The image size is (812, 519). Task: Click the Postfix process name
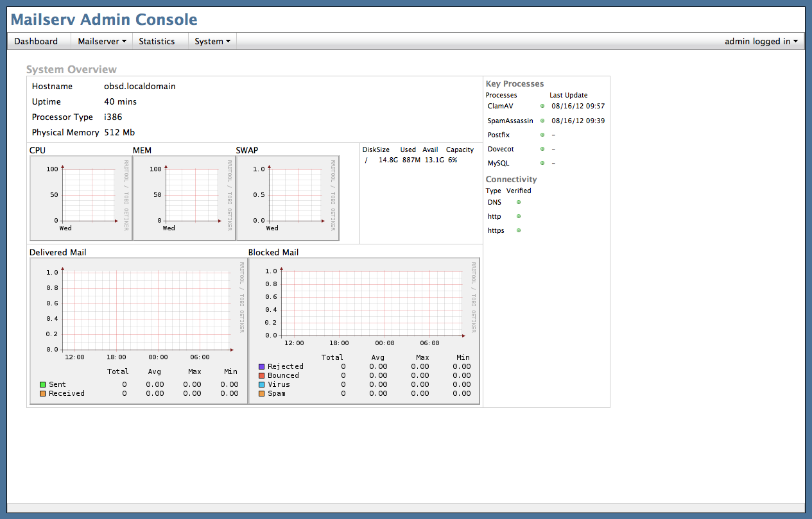tap(499, 135)
